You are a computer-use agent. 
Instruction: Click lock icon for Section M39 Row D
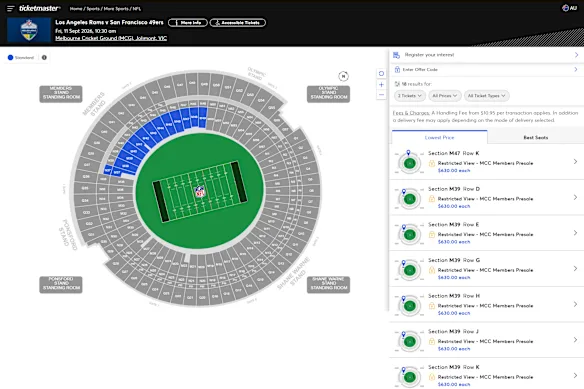pos(432,199)
